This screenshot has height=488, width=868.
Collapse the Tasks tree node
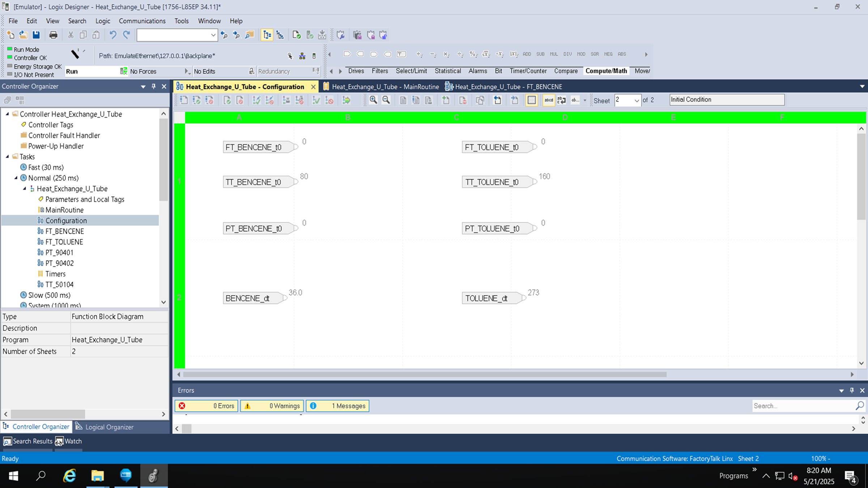(7, 157)
